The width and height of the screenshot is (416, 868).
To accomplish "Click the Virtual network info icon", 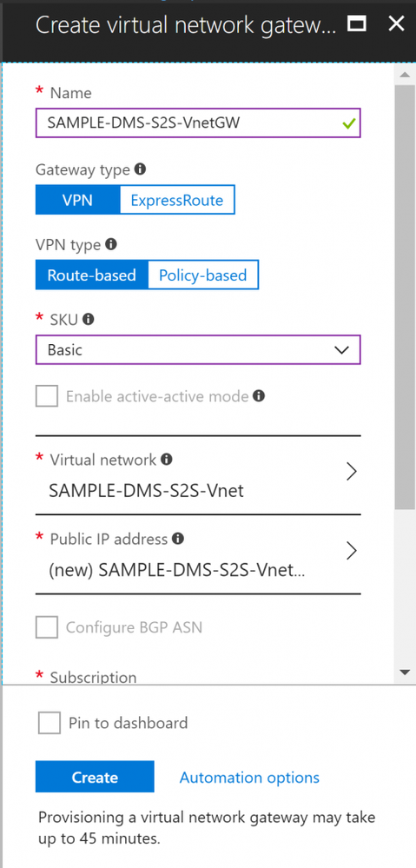I will pyautogui.click(x=166, y=459).
